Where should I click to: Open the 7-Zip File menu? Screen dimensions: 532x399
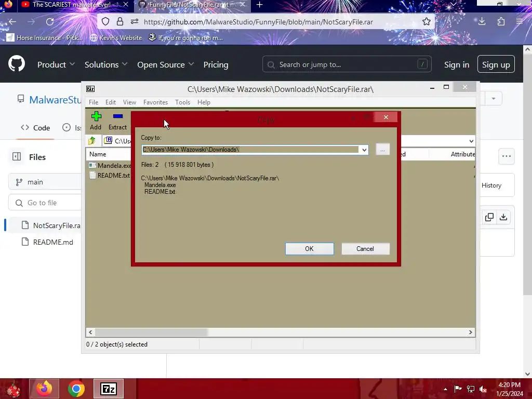(94, 102)
